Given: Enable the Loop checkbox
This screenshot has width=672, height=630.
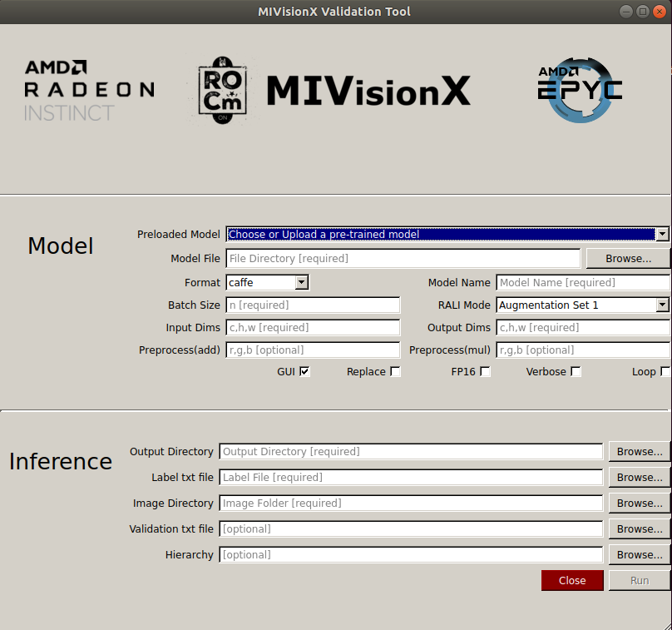Looking at the screenshot, I should (x=665, y=371).
